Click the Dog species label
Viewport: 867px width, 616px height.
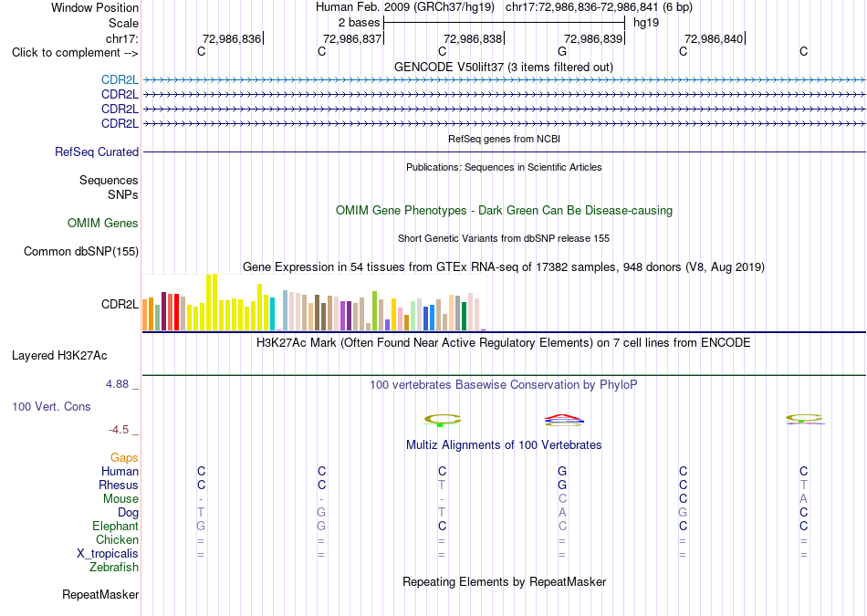[128, 513]
